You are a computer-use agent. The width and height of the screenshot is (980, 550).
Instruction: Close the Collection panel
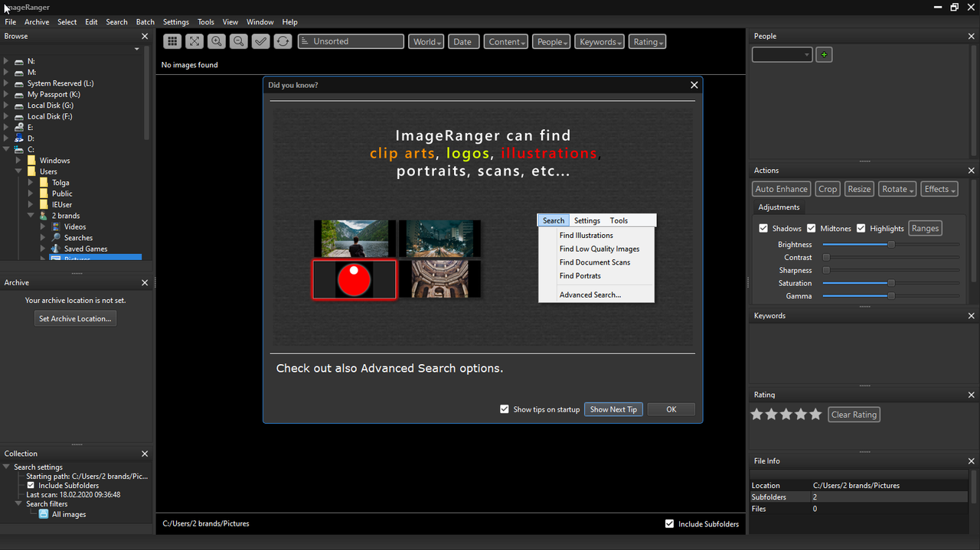coord(145,453)
